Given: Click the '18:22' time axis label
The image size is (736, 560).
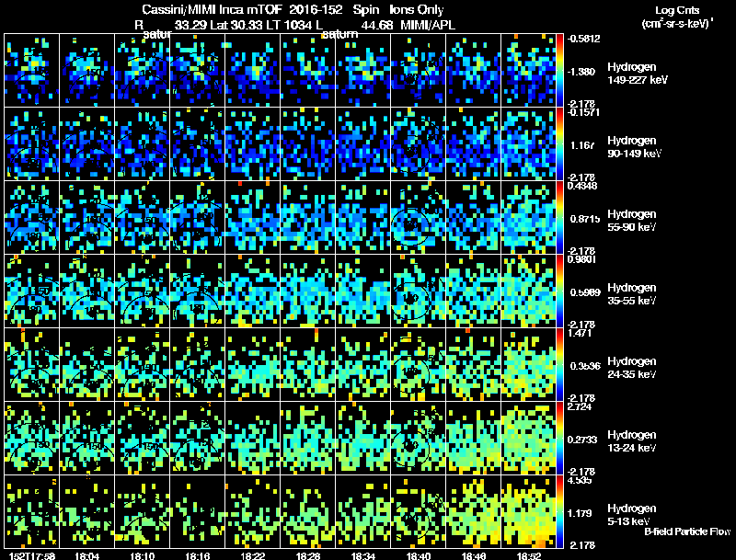Looking at the screenshot, I should tap(252, 555).
